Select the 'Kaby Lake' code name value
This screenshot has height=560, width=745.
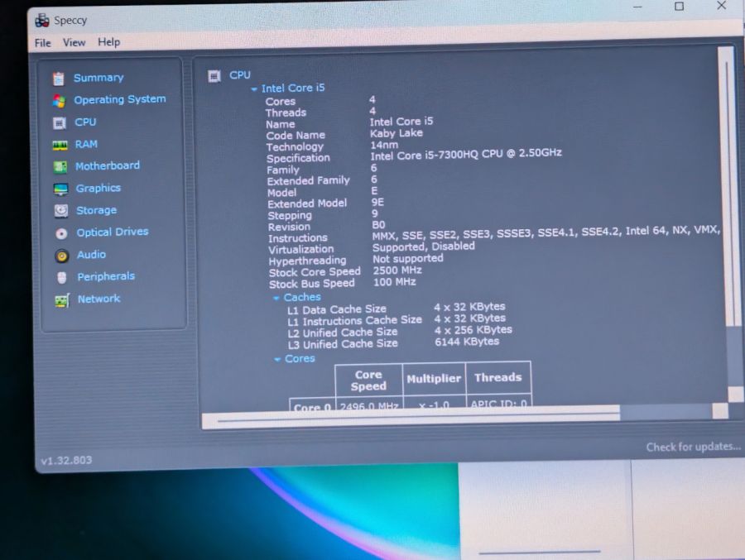[x=397, y=133]
